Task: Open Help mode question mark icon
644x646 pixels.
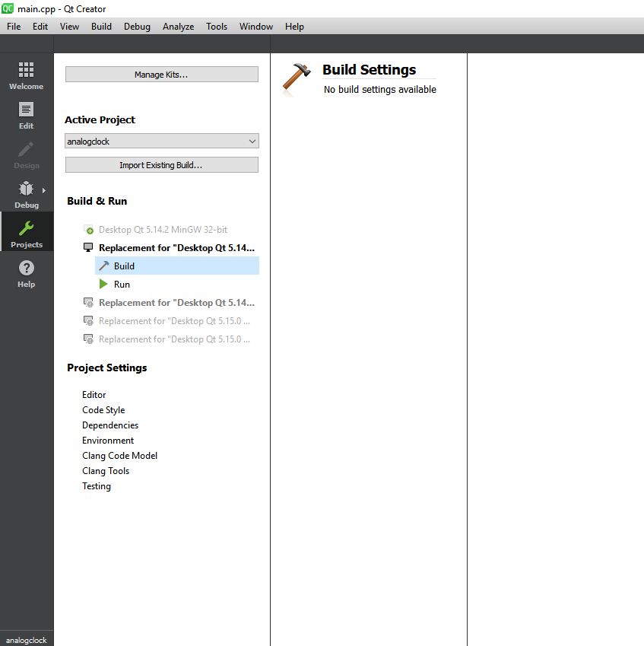Action: 27,268
